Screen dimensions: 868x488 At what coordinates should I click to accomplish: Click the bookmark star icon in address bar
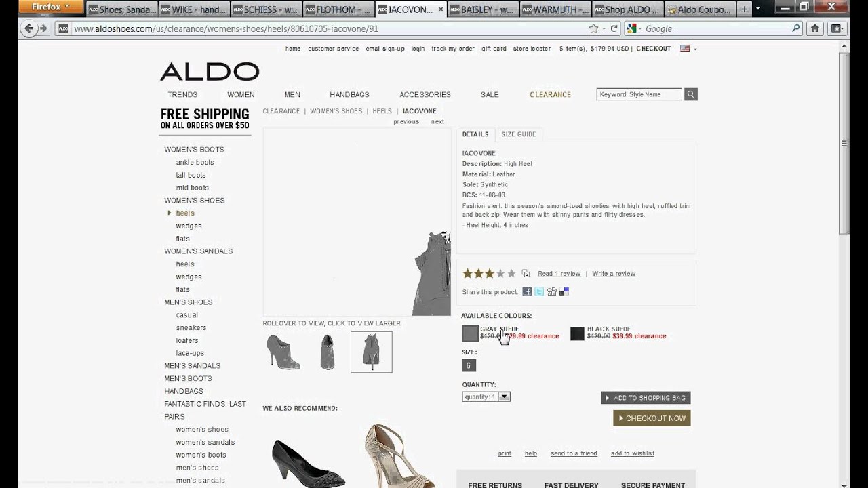(594, 28)
